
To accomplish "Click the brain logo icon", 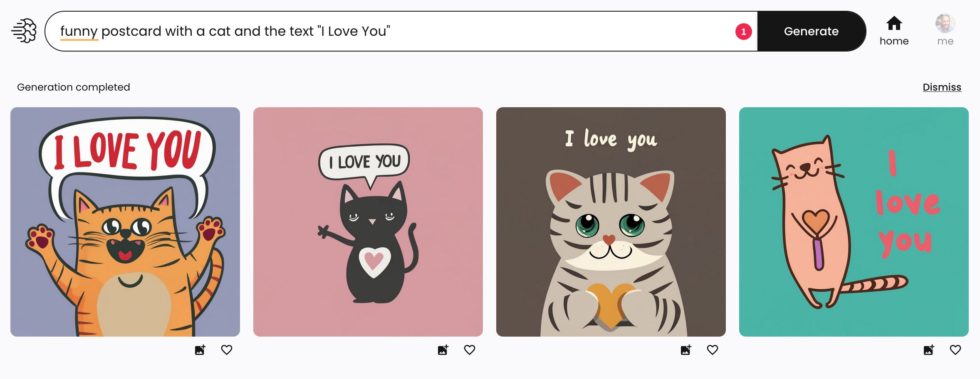I will click(24, 31).
